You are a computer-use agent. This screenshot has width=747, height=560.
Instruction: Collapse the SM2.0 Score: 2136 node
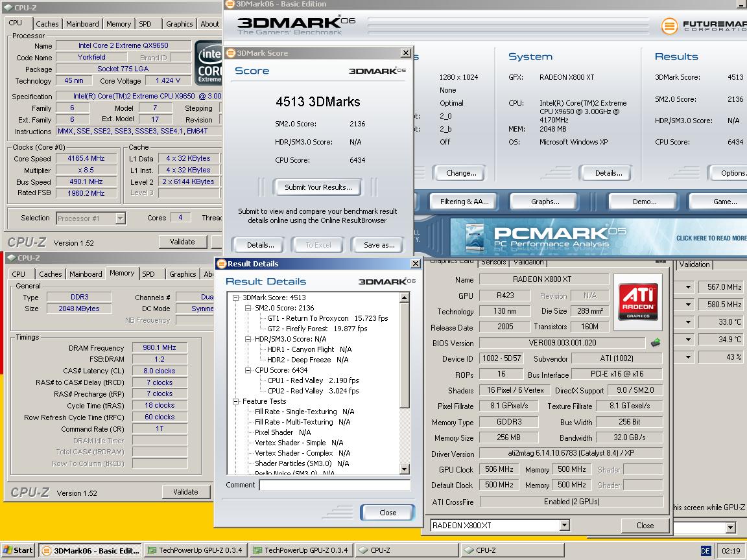[x=248, y=308]
